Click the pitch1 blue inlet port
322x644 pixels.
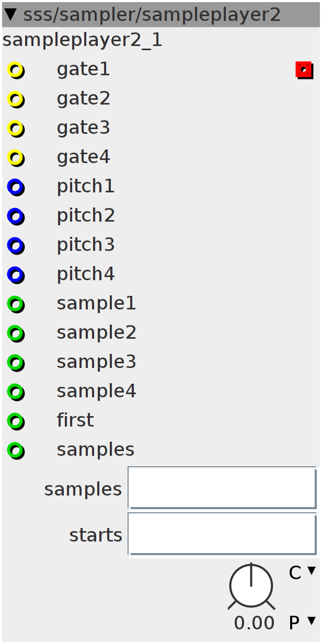tap(16, 187)
